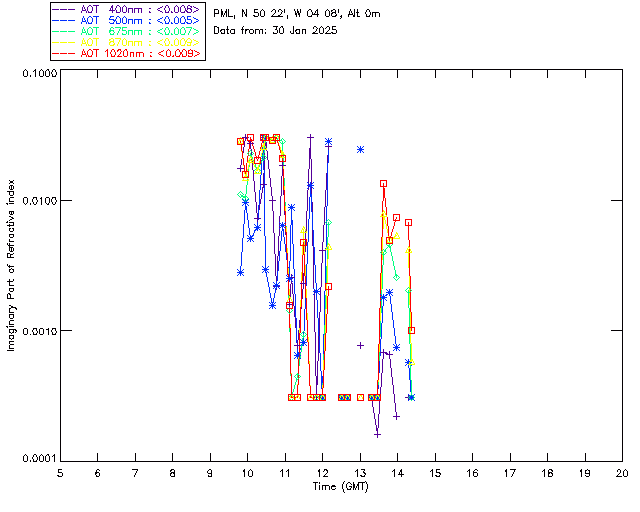Select the purple dashed line sample in the legend

tap(64, 9)
